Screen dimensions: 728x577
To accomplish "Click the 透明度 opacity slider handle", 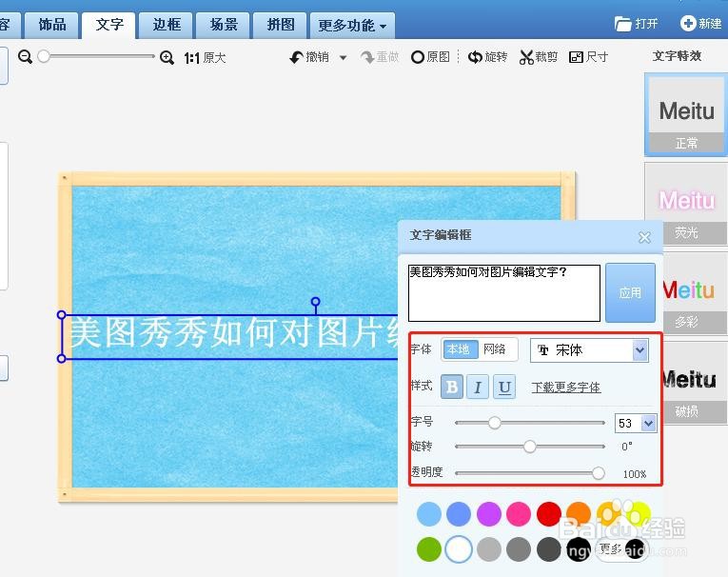I will pos(599,473).
